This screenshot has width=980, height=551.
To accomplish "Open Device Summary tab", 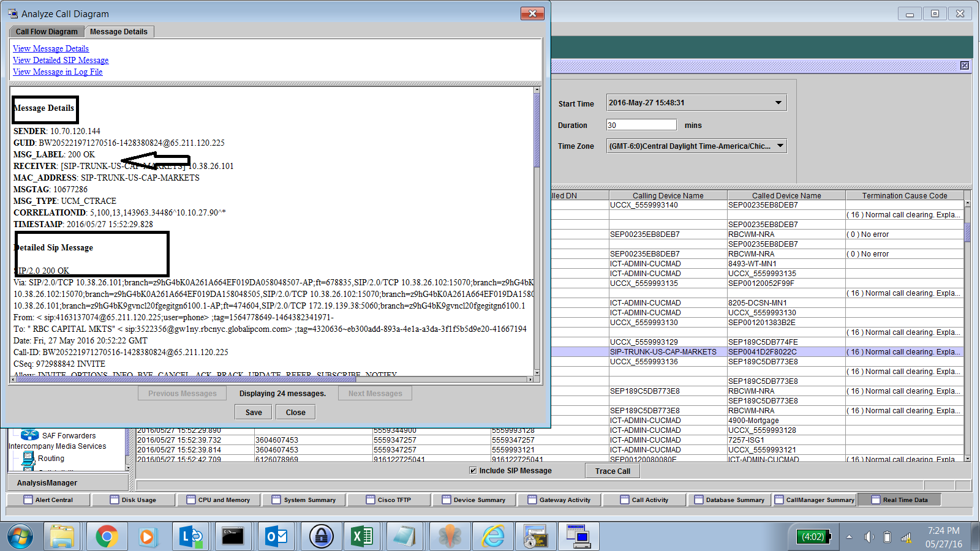I will point(474,500).
